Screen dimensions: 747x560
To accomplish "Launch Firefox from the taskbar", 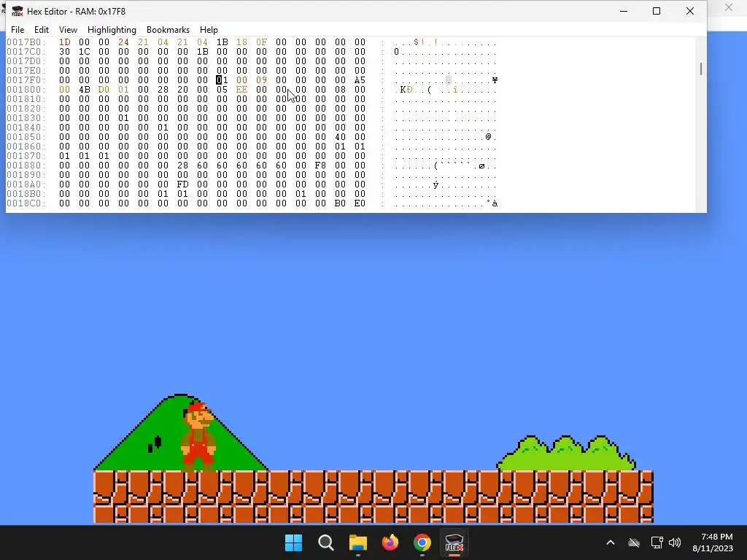I will point(390,542).
